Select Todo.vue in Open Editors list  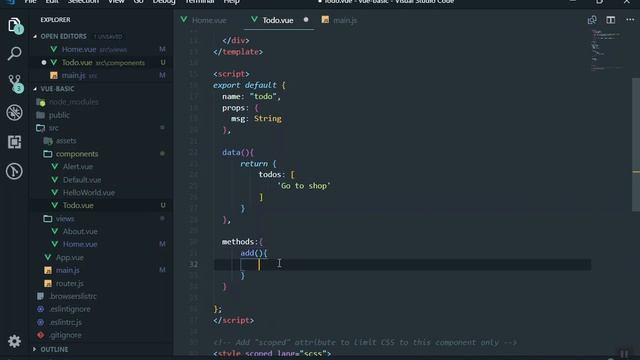[x=77, y=62]
